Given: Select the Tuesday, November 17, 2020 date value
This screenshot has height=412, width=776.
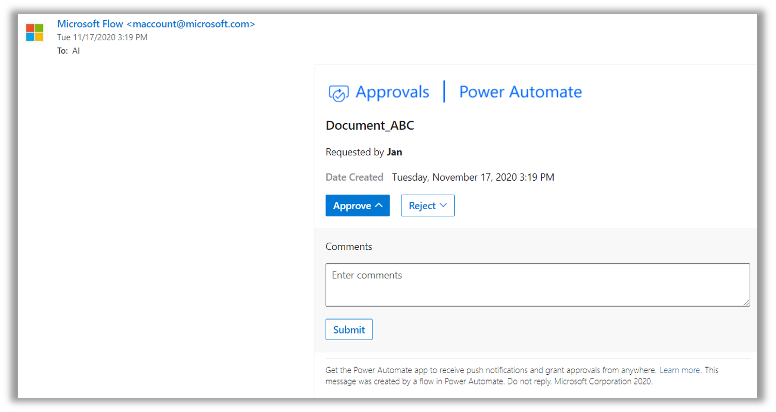Looking at the screenshot, I should click(473, 177).
